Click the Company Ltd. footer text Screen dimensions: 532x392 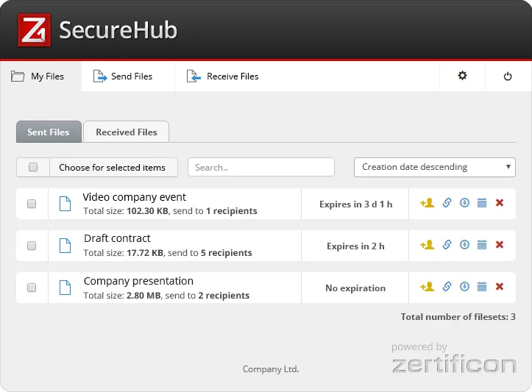[x=271, y=369]
